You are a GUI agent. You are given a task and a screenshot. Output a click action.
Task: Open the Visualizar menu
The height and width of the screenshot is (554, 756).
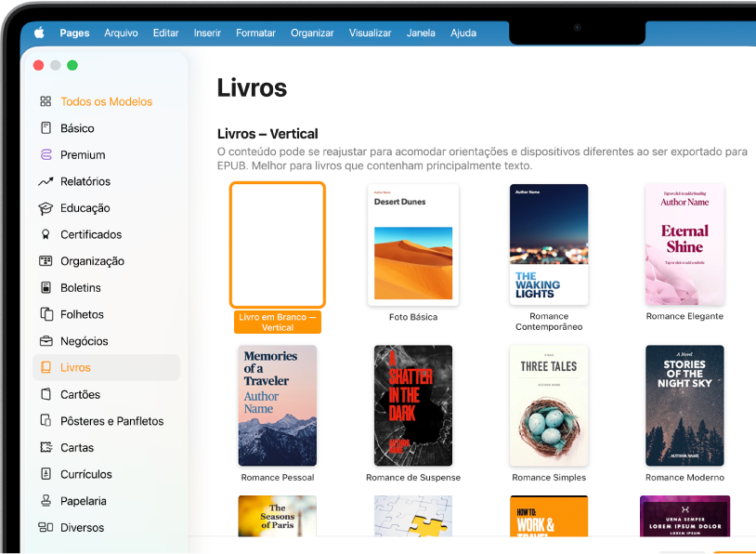[370, 32]
